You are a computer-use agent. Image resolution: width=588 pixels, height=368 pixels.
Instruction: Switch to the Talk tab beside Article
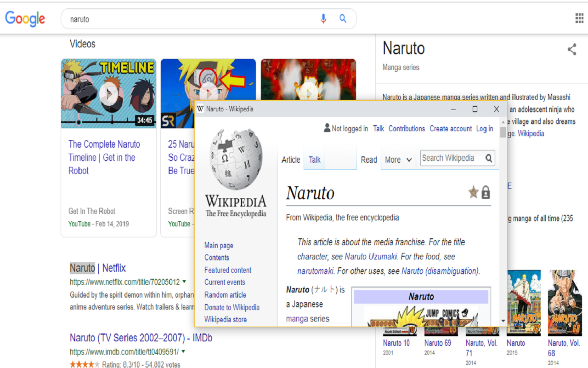[x=315, y=160]
